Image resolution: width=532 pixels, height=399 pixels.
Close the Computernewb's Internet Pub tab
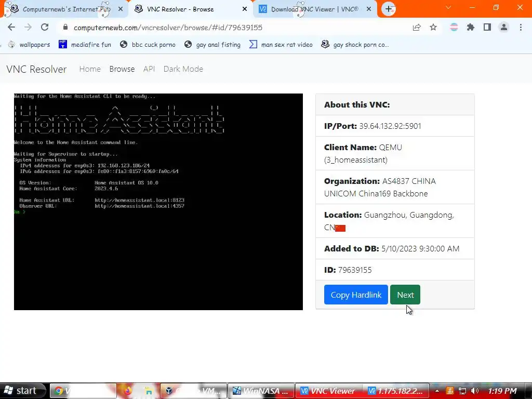tap(121, 9)
